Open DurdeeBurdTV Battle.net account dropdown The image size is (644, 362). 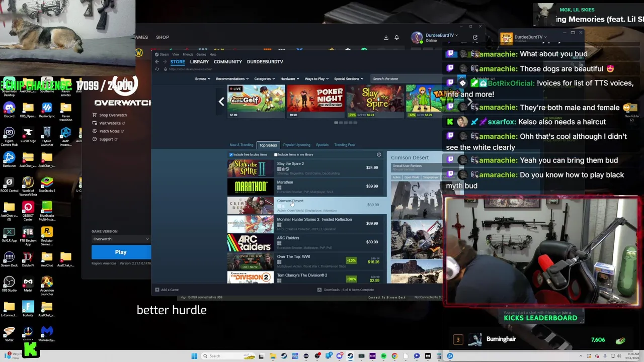tap(442, 35)
